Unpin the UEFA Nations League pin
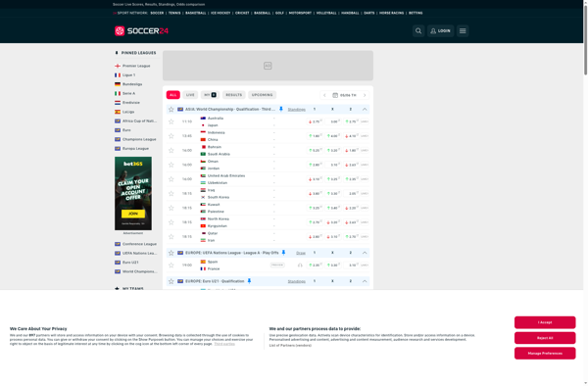The width and height of the screenshot is (588, 386). 283,253
